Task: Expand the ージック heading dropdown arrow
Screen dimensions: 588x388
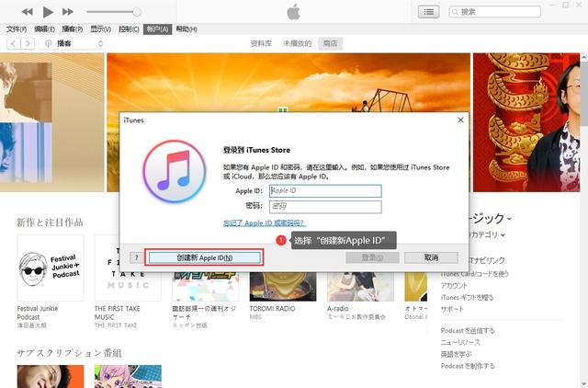Action: coord(509,219)
